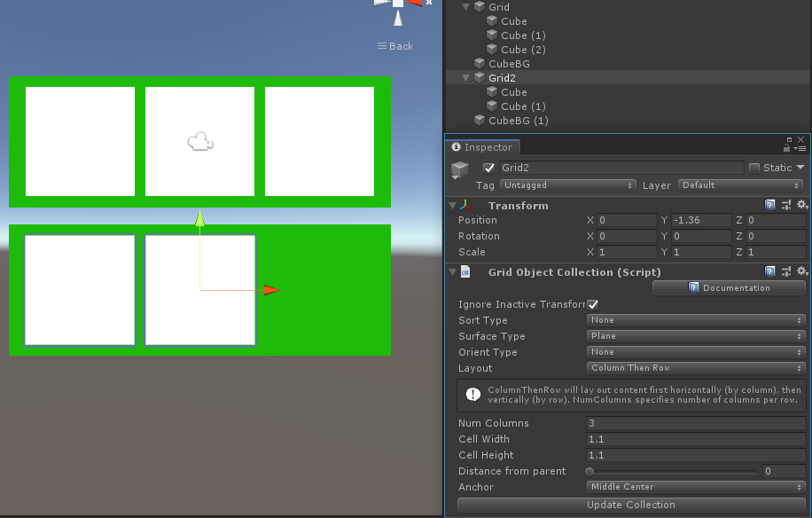812x518 pixels.
Task: Open Transform component gear menu
Action: pyautogui.click(x=802, y=205)
